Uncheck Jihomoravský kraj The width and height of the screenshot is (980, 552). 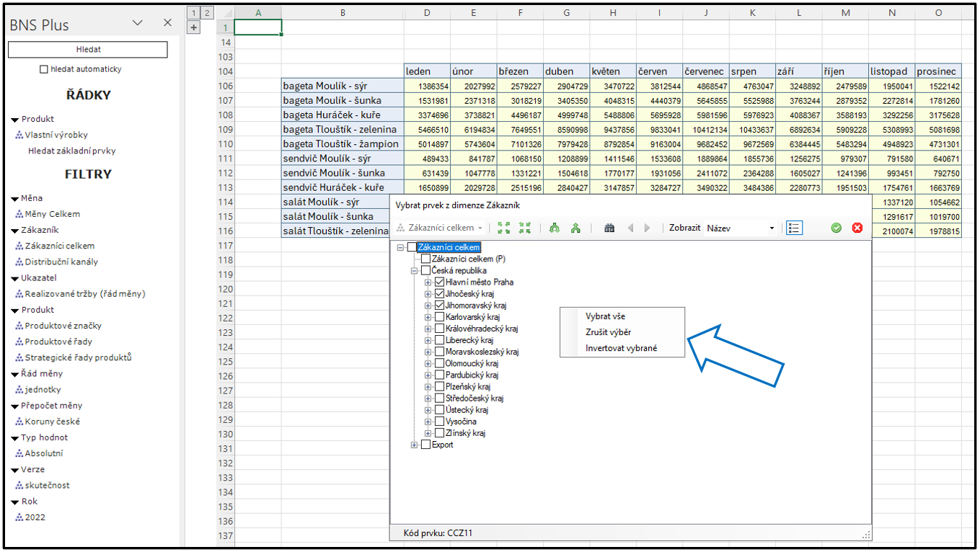[x=440, y=305]
